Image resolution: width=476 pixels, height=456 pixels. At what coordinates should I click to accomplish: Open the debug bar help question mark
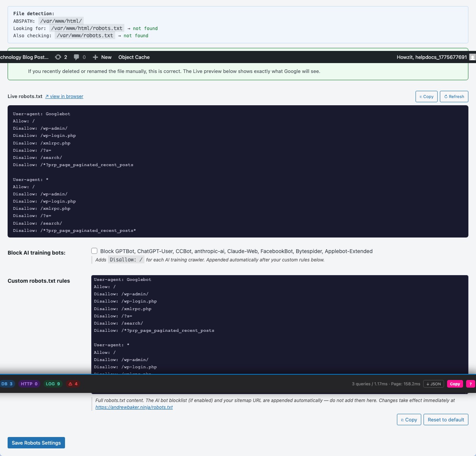click(x=470, y=384)
